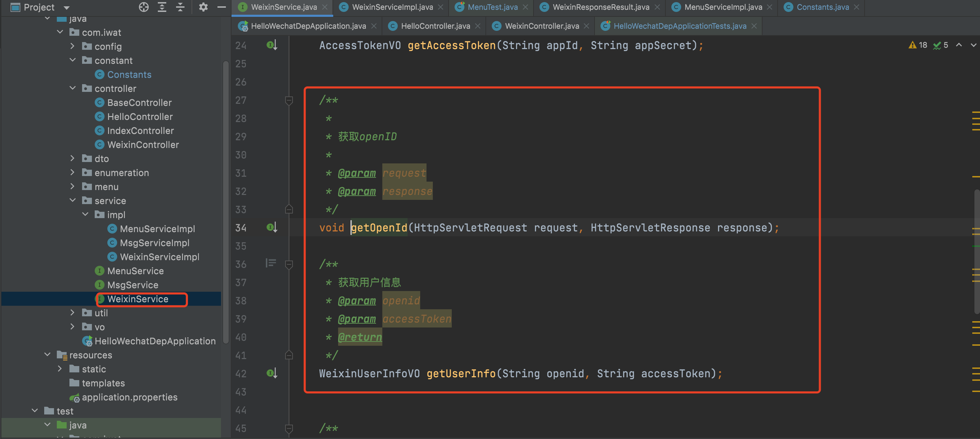Open Project panel settings gear
The height and width of the screenshot is (439, 980).
[203, 7]
